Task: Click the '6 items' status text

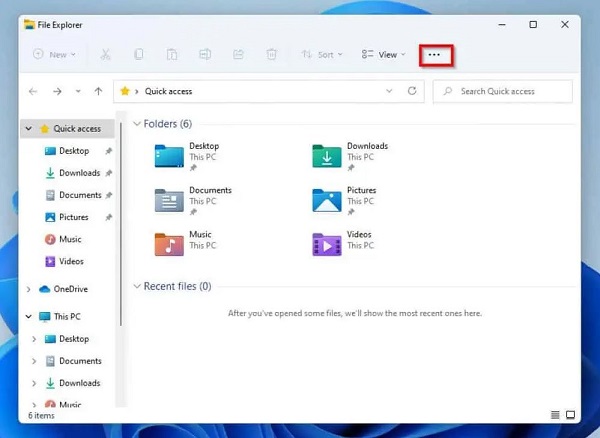Action: (x=41, y=415)
